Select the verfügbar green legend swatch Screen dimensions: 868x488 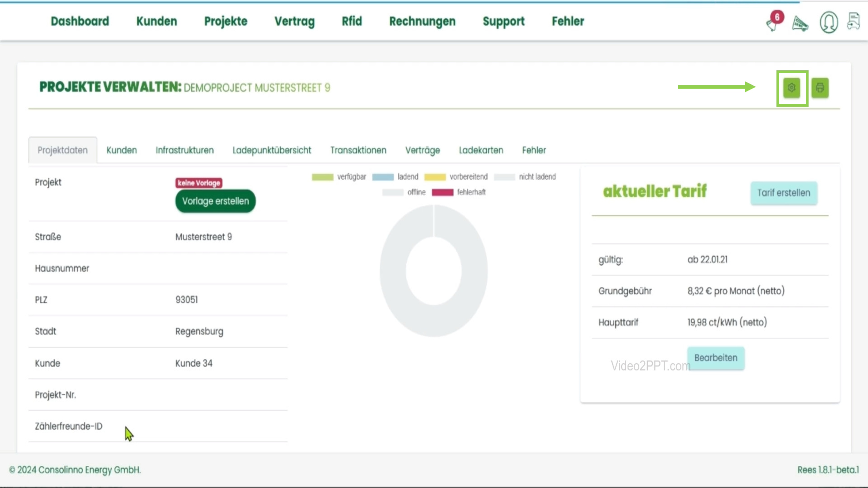click(x=322, y=176)
